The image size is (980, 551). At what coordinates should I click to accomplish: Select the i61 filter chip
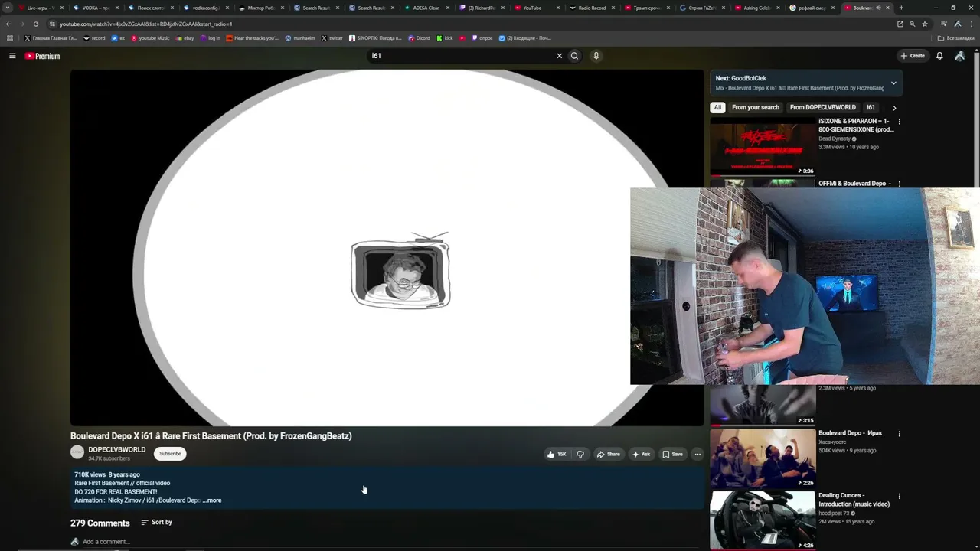[871, 108]
